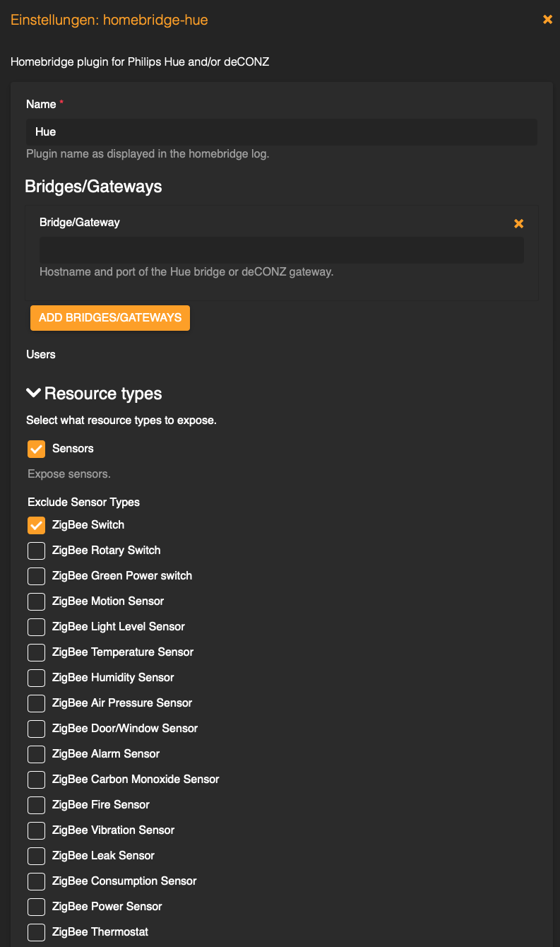The image size is (560, 947).
Task: Enable ZigBee Rotary Switch exclusion
Action: pyautogui.click(x=36, y=551)
